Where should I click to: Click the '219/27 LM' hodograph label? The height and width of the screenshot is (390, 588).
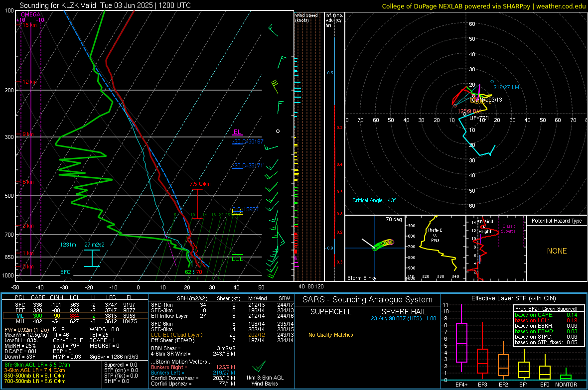[x=506, y=87]
